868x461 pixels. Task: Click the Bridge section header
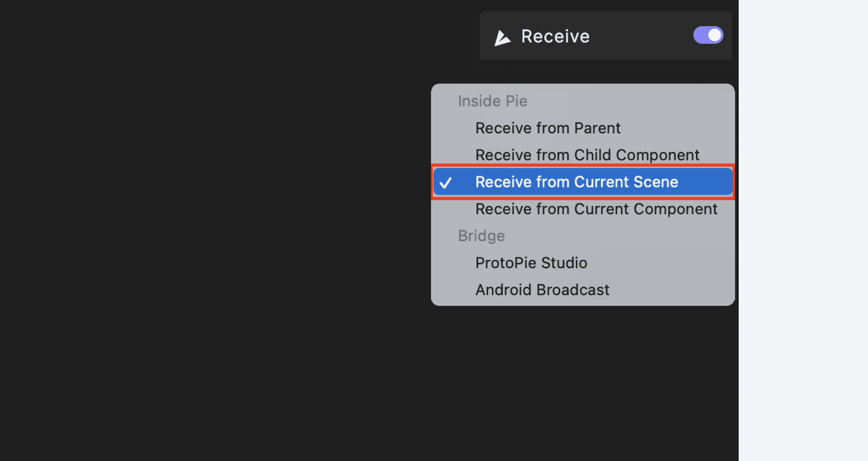(481, 236)
